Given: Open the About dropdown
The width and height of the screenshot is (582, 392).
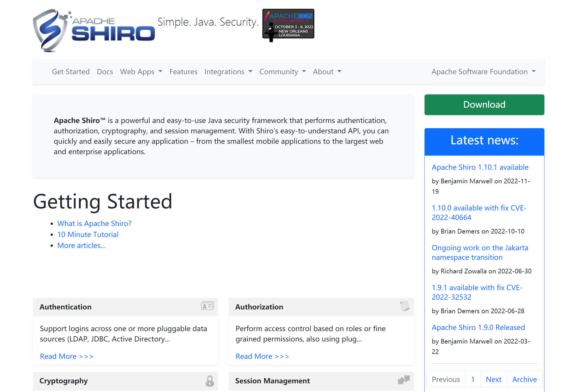Looking at the screenshot, I should coord(327,72).
